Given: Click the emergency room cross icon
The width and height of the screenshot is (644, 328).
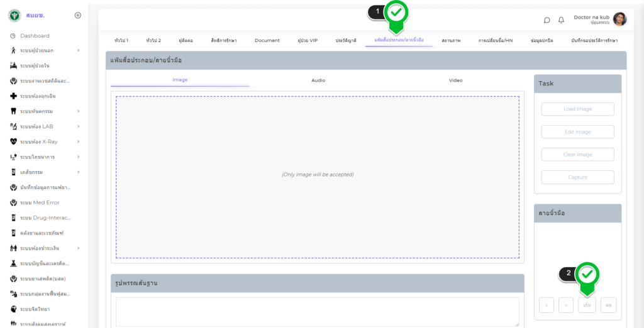Looking at the screenshot, I should 13,96.
